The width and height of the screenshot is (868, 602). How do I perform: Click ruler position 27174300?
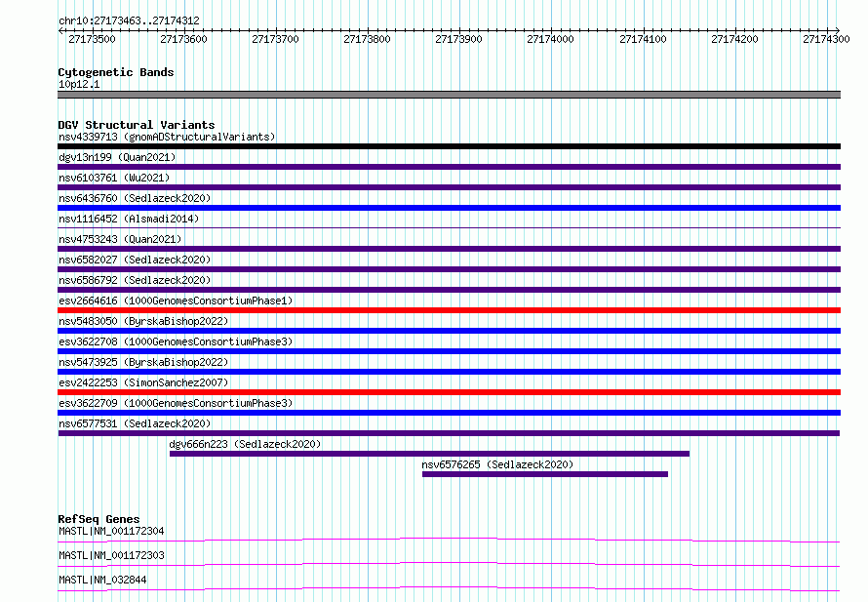826,39
